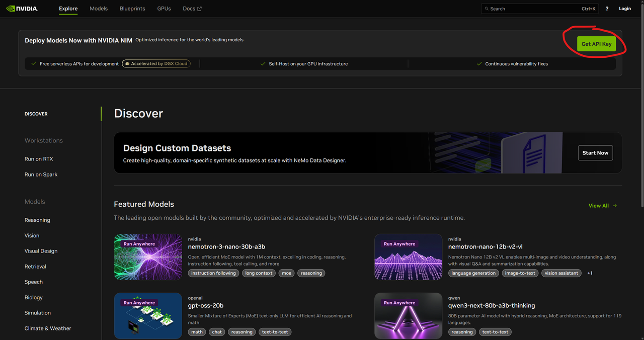Click the Design Custom Datasets heading
Screen dimensions: 644x340
[177, 148]
